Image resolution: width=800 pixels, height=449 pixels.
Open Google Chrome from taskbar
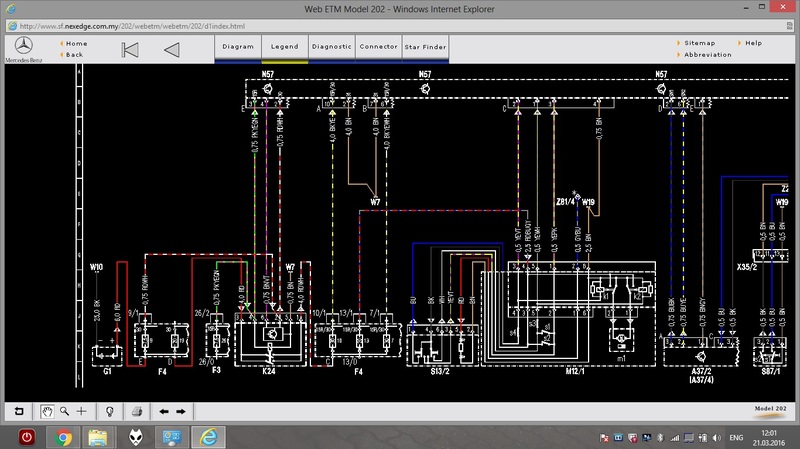(63, 437)
